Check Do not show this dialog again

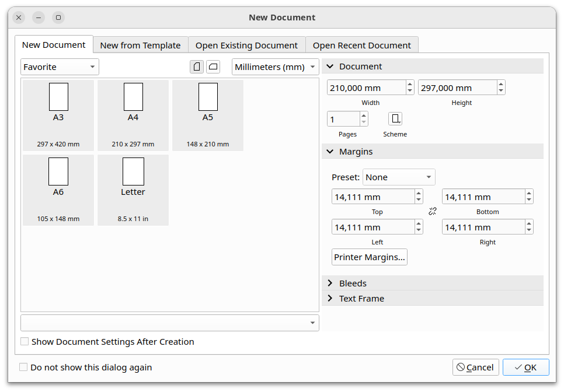pyautogui.click(x=23, y=367)
